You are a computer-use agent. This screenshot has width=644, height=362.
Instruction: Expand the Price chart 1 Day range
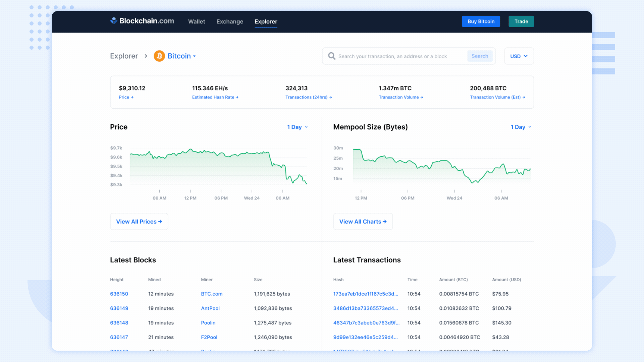pos(297,127)
